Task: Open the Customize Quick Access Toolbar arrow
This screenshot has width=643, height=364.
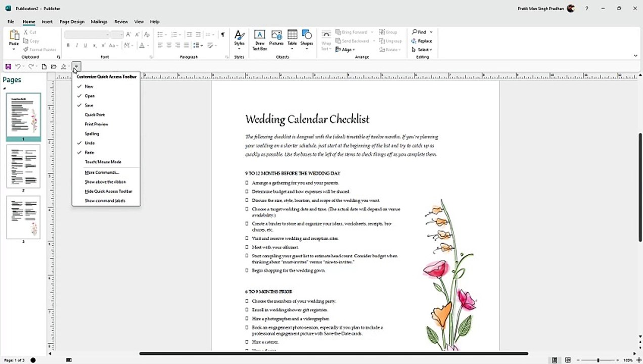Action: pyautogui.click(x=76, y=67)
